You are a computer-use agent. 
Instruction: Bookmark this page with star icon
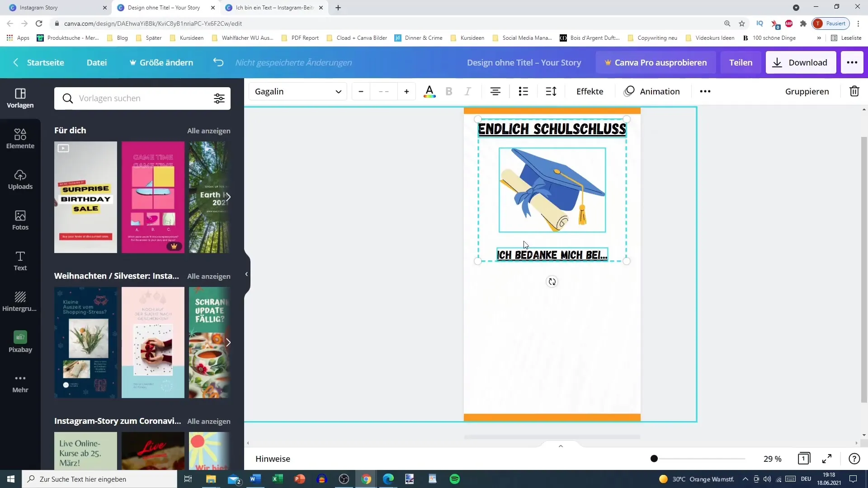tap(742, 23)
